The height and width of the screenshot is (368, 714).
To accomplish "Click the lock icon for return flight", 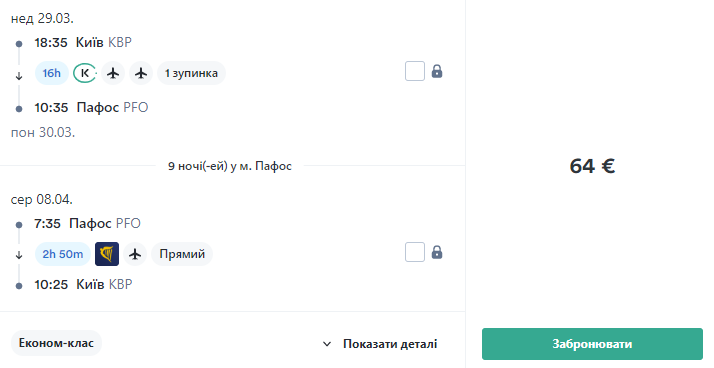I will click(437, 252).
